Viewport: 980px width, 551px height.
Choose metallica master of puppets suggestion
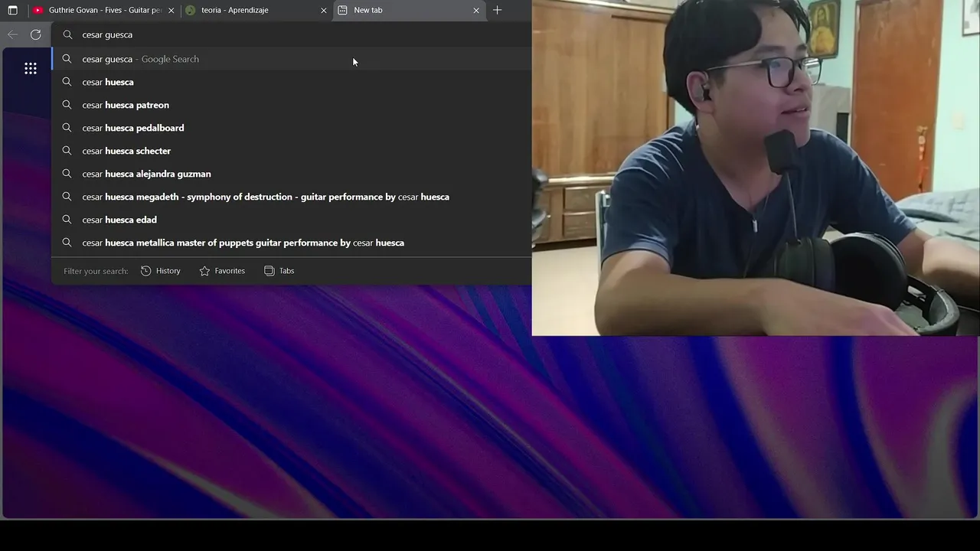point(291,243)
